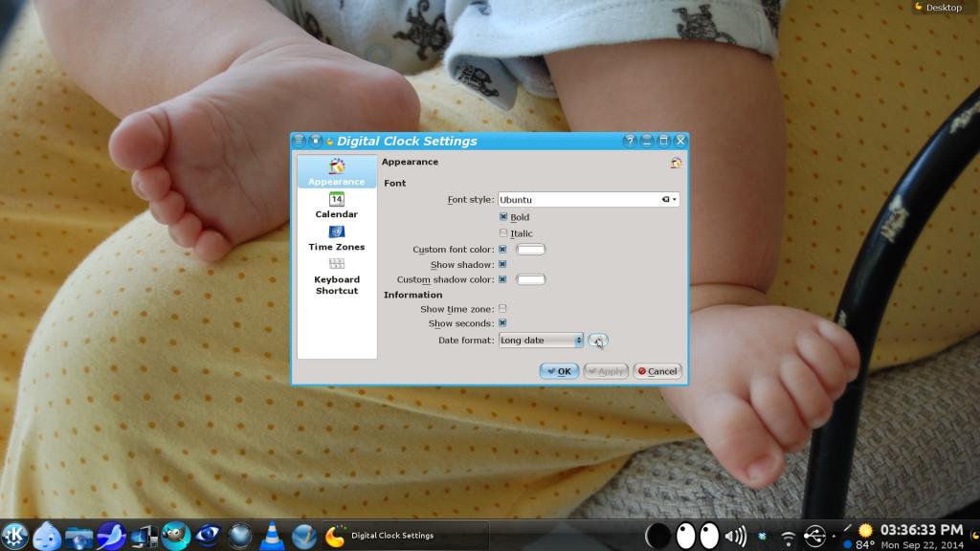
Task: Launch VLC media player from taskbar
Action: pos(273,536)
